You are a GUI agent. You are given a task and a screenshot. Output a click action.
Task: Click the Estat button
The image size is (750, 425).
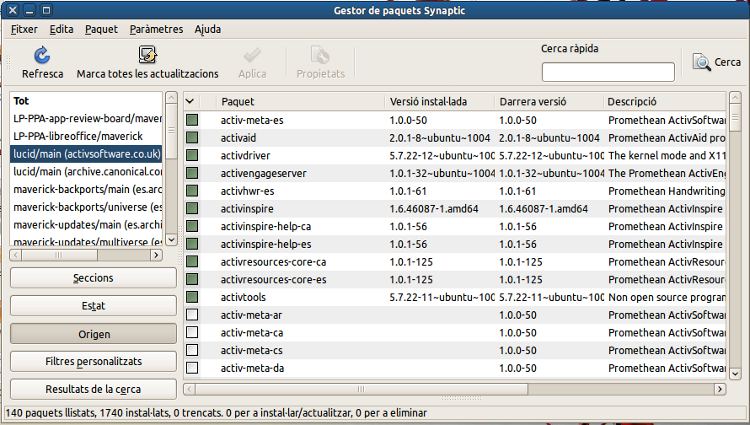93,305
